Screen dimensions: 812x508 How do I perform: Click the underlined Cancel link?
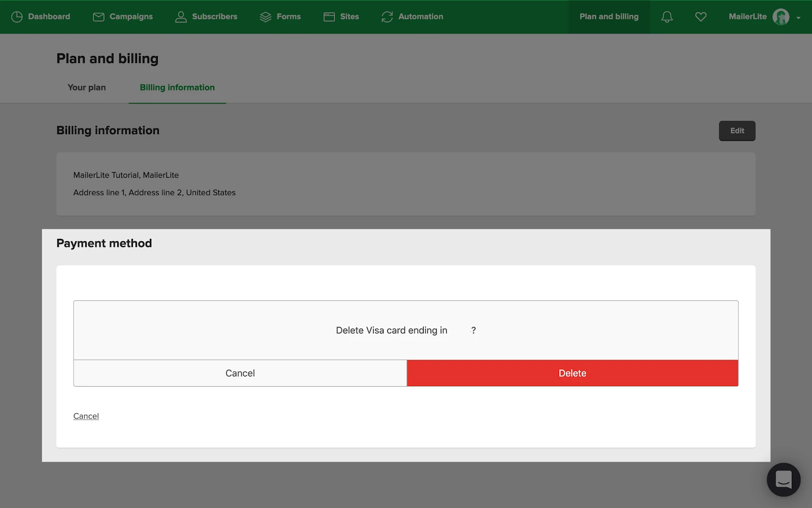pyautogui.click(x=86, y=416)
